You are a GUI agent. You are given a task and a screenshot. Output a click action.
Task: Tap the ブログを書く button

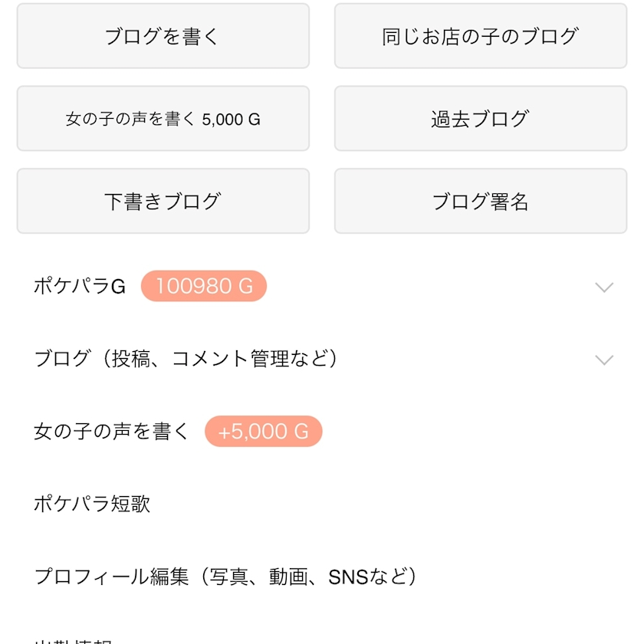(x=163, y=36)
